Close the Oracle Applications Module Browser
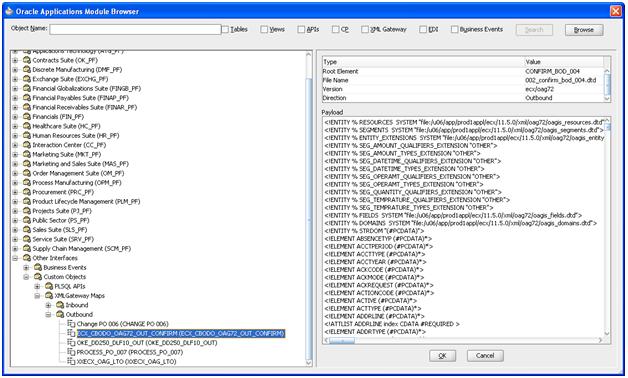 click(x=616, y=11)
